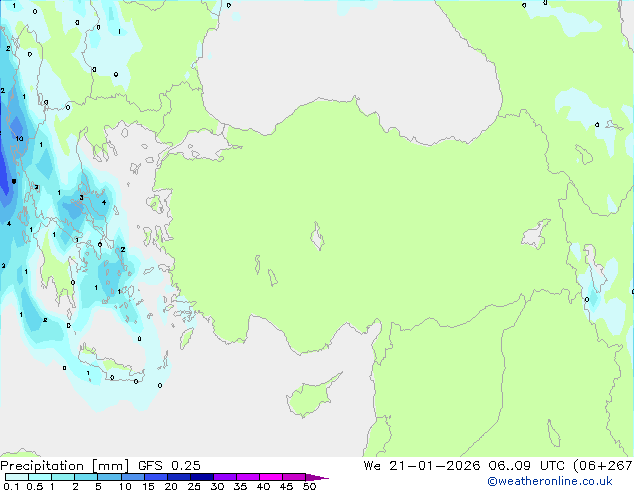Click the over-50 arrow tip of legend
This screenshot has width=634, height=490.
coord(317,477)
